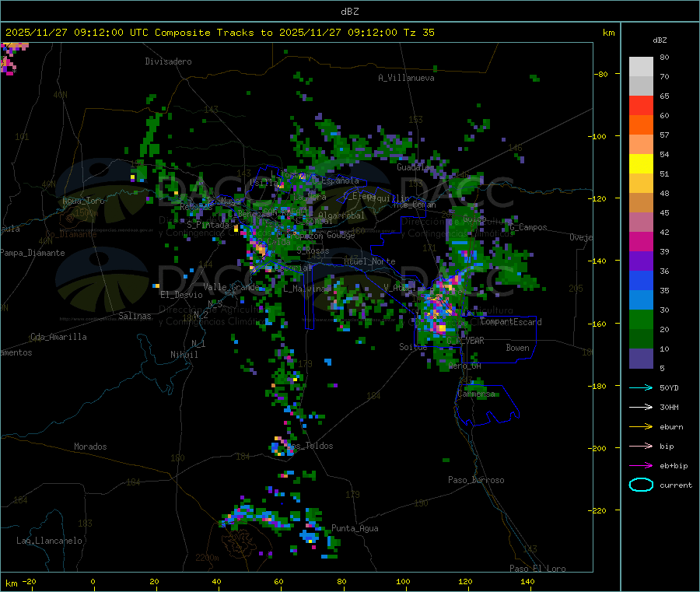Click the yellow eburn arrow icon
This screenshot has height=592, width=700.
[641, 427]
